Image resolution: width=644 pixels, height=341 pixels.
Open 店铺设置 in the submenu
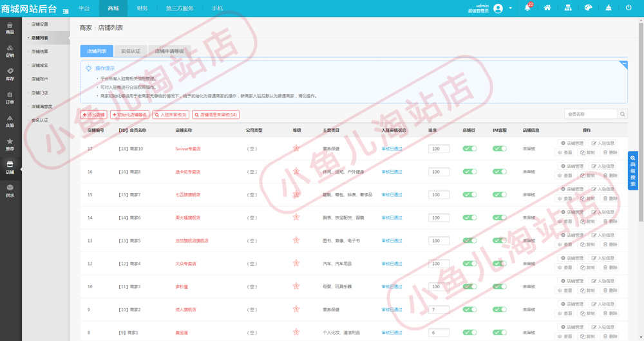coord(40,24)
